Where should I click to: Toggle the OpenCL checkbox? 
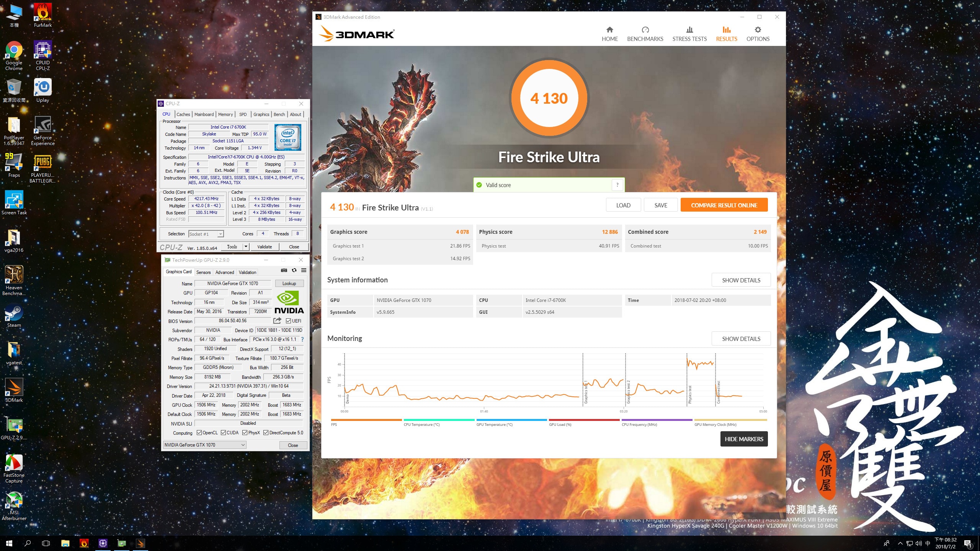(199, 433)
